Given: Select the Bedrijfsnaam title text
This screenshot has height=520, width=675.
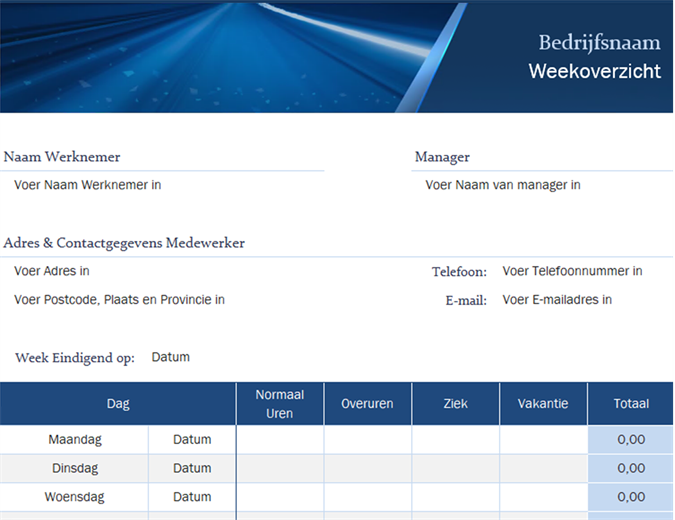Looking at the screenshot, I should pyautogui.click(x=599, y=43).
